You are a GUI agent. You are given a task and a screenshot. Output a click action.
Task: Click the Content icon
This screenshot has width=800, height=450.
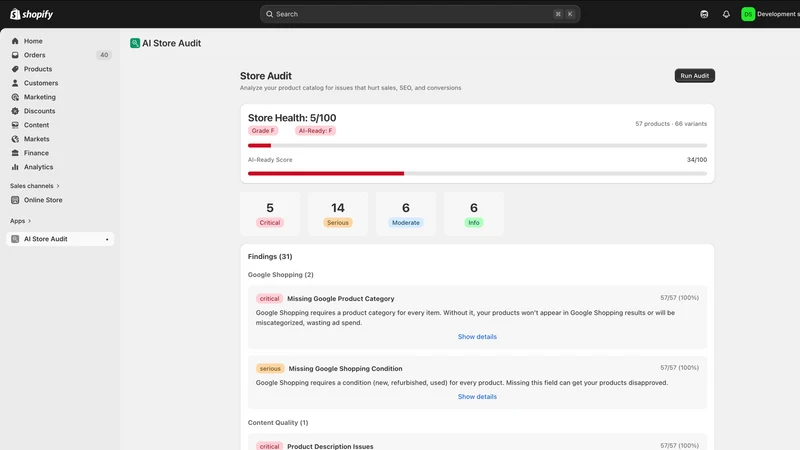point(15,125)
